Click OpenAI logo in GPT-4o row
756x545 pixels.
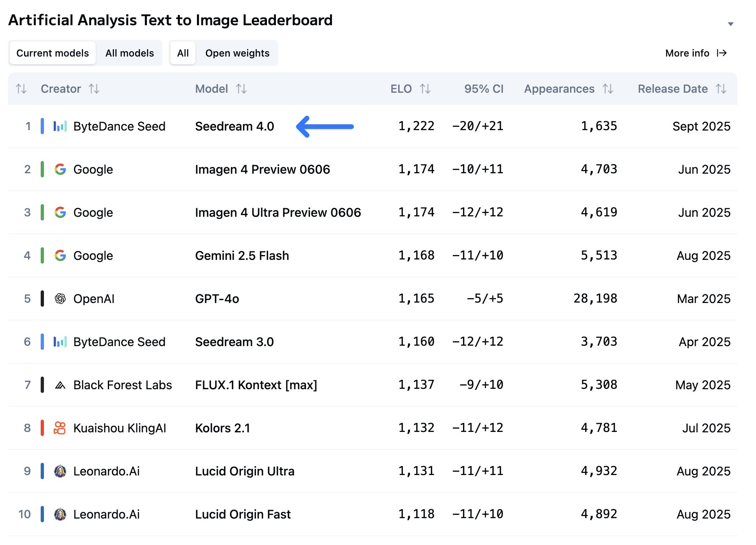(x=60, y=299)
